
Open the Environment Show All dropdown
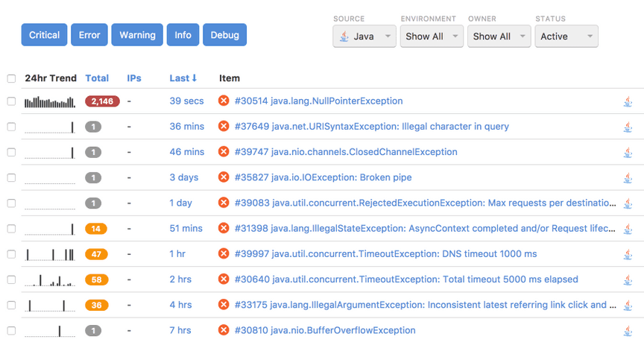[432, 36]
